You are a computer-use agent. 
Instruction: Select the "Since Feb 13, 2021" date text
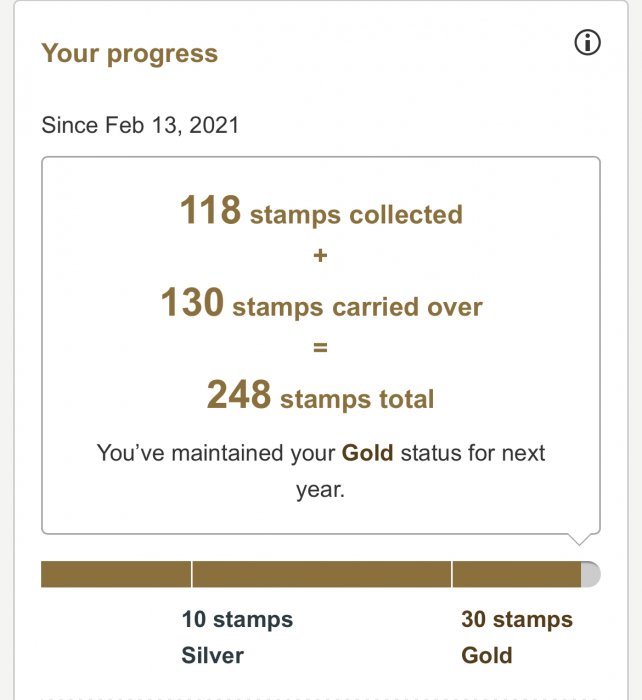pos(140,126)
